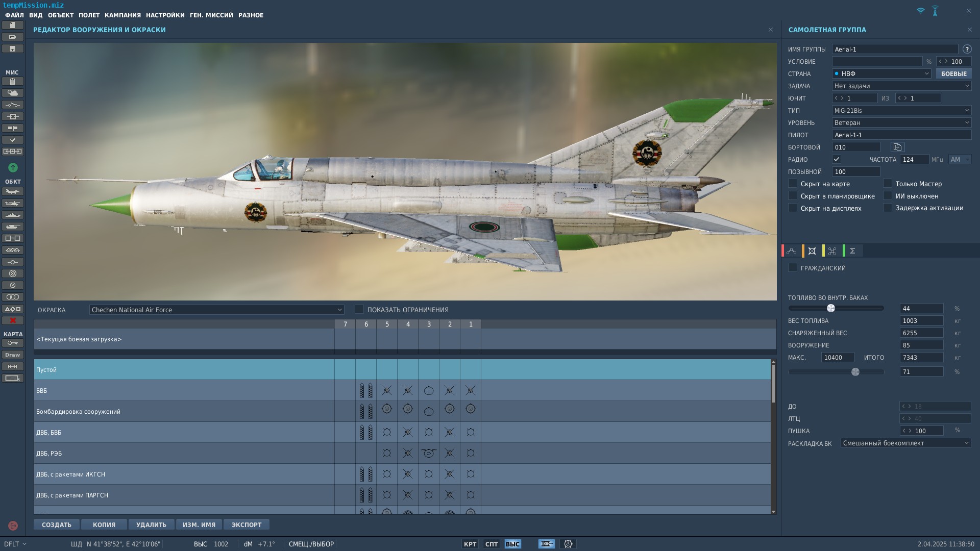The width and height of the screenshot is (980, 551).
Task: Click the red X delete object icon
Action: coord(13,320)
